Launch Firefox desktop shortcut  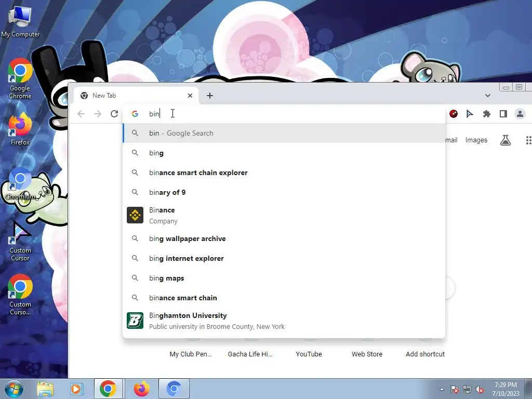pos(20,129)
